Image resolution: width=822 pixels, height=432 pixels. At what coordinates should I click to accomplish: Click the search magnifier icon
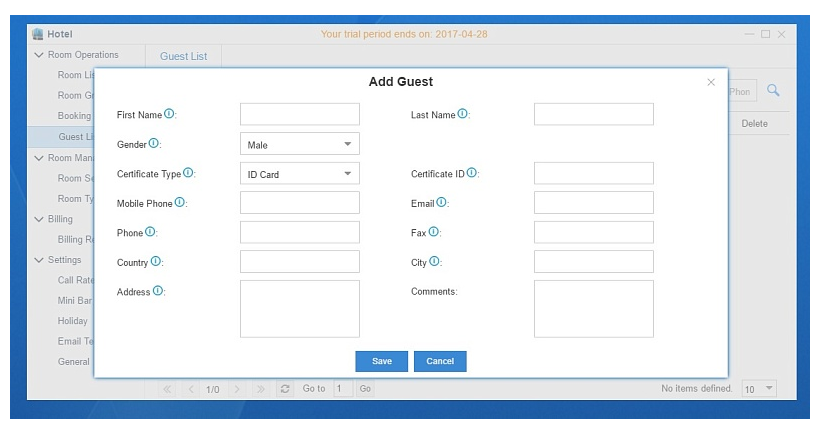click(x=773, y=91)
